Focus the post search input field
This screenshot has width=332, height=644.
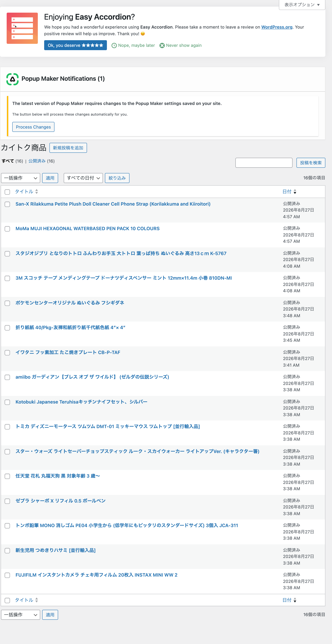tap(264, 163)
